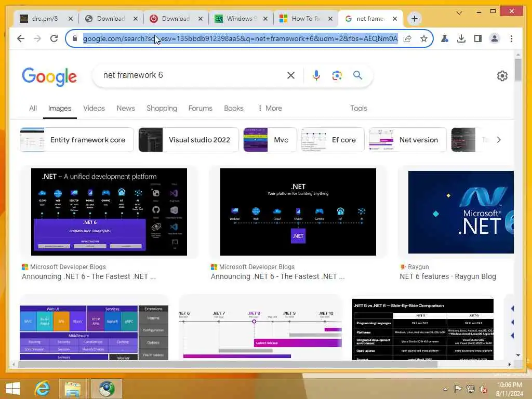Open the Tools options
Image resolution: width=532 pixels, height=399 pixels.
point(358,108)
